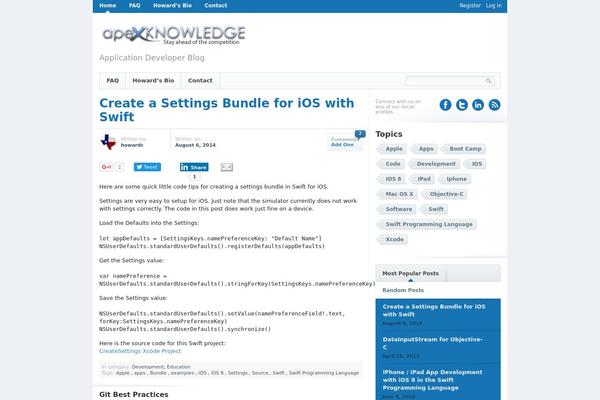Switch to Random Posts tab
The height and width of the screenshot is (400, 600).
coord(403,290)
